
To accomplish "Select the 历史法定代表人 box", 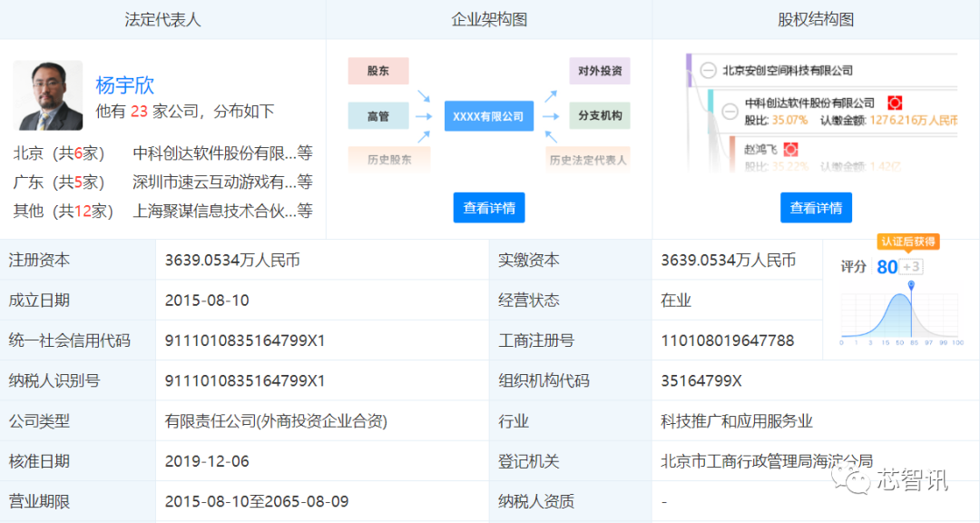I will 587,160.
